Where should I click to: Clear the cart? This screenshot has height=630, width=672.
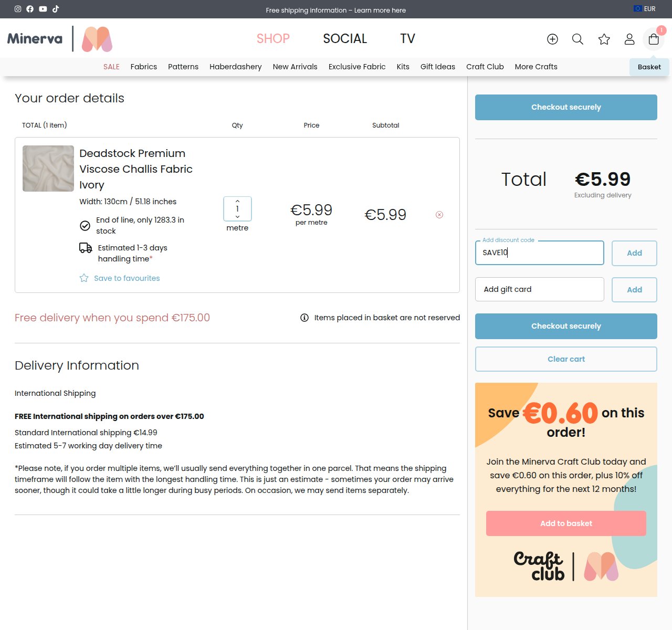566,359
